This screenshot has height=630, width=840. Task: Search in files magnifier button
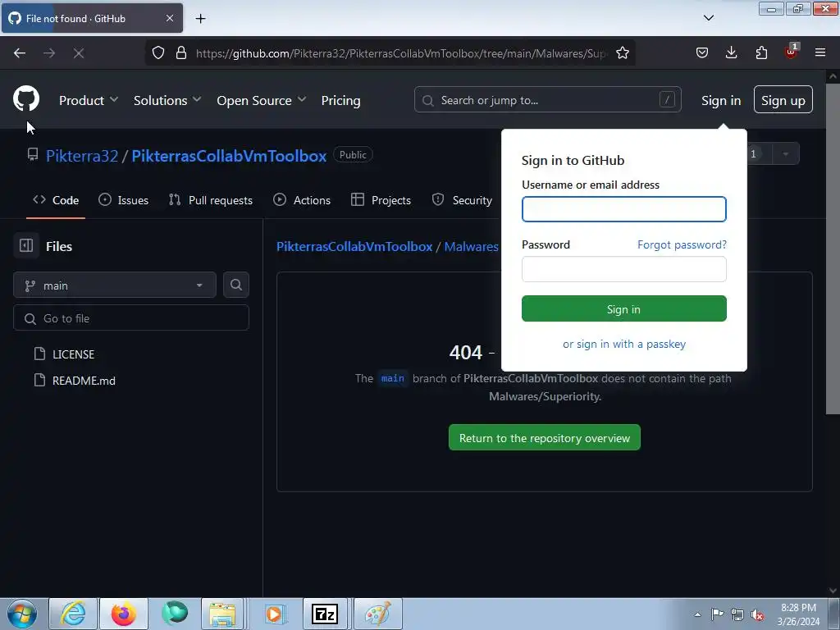pos(235,285)
